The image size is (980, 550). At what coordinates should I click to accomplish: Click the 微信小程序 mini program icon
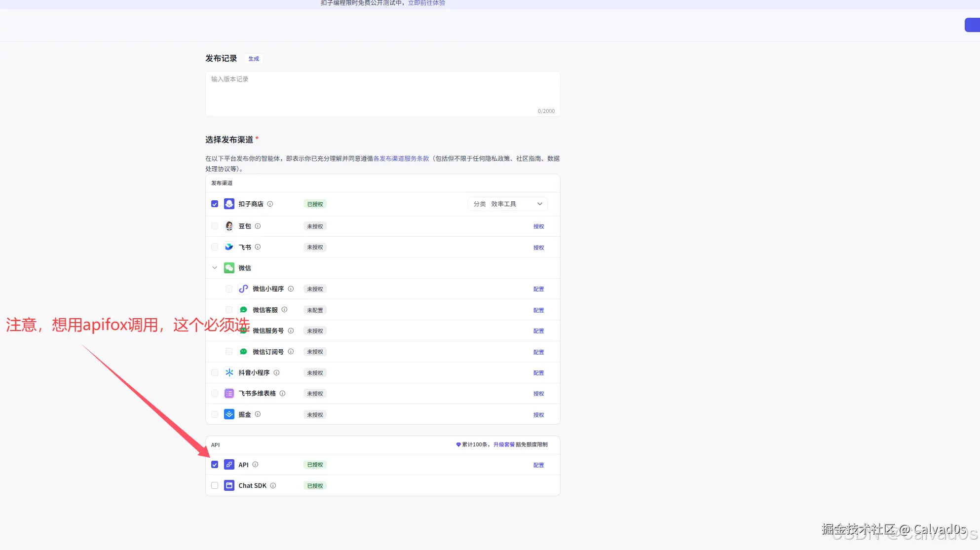point(243,289)
